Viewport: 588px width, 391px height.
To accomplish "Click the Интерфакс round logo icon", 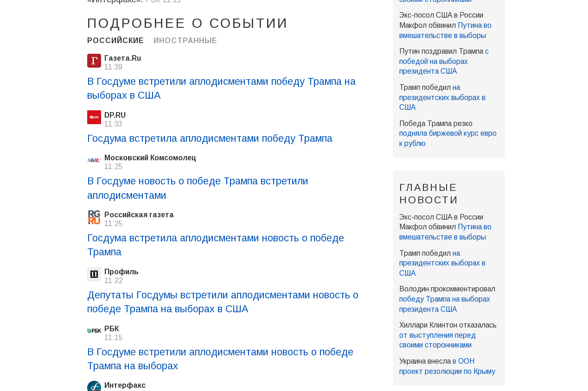I will point(94,386).
